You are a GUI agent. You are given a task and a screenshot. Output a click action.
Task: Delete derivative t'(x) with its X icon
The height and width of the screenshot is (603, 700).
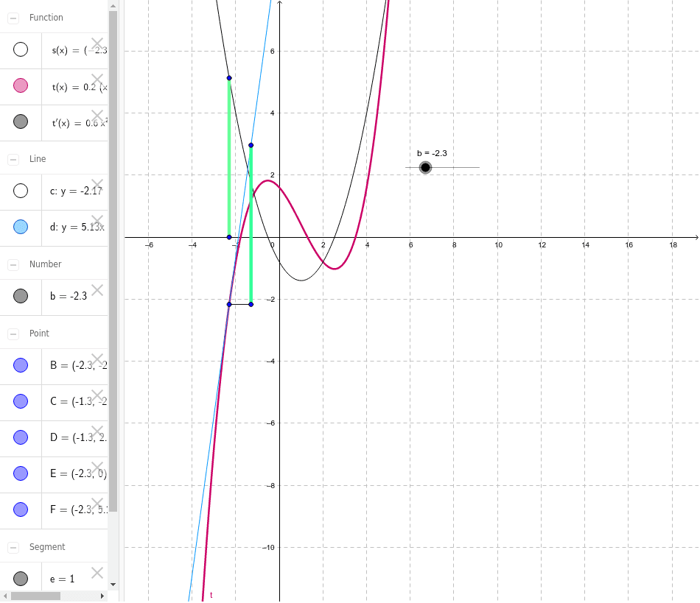97,116
